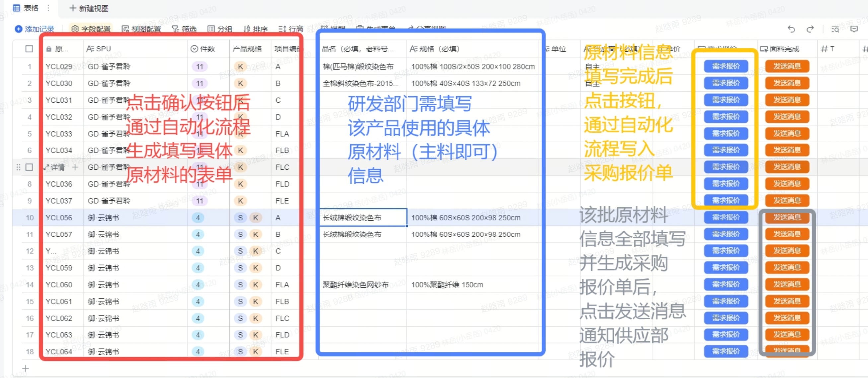The height and width of the screenshot is (378, 868).
Task: Click the redo arrow icon
Action: (810, 29)
